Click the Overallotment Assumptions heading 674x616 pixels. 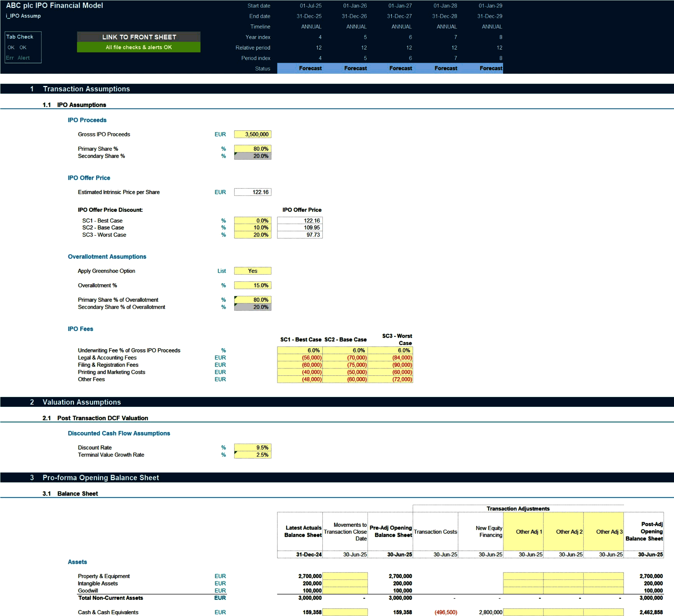tap(107, 257)
